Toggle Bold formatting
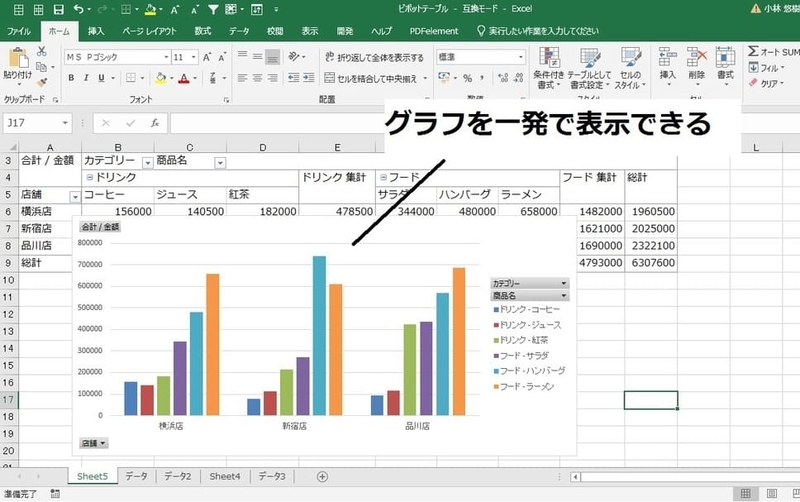The height and width of the screenshot is (502, 800). tap(71, 78)
